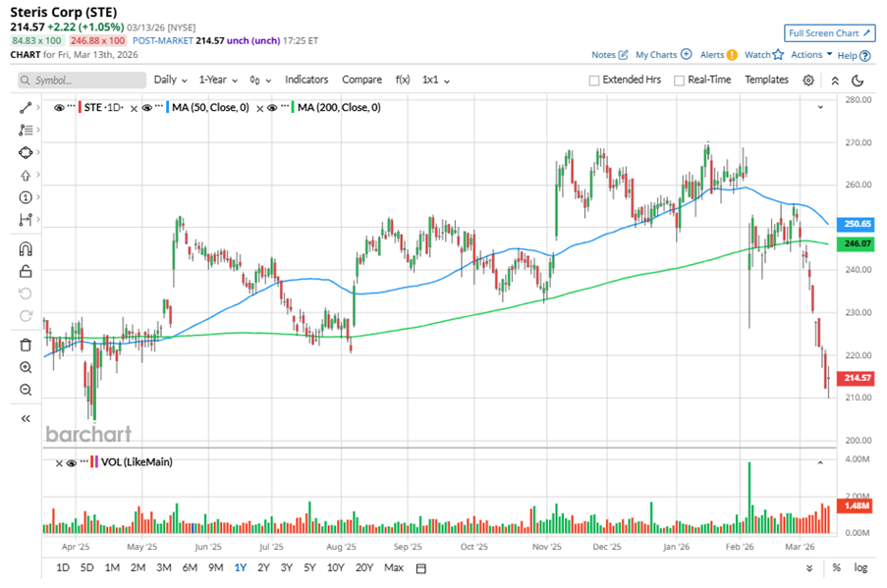Open the chart type bar-style selector
Screen dimensions: 887x588
click(260, 80)
